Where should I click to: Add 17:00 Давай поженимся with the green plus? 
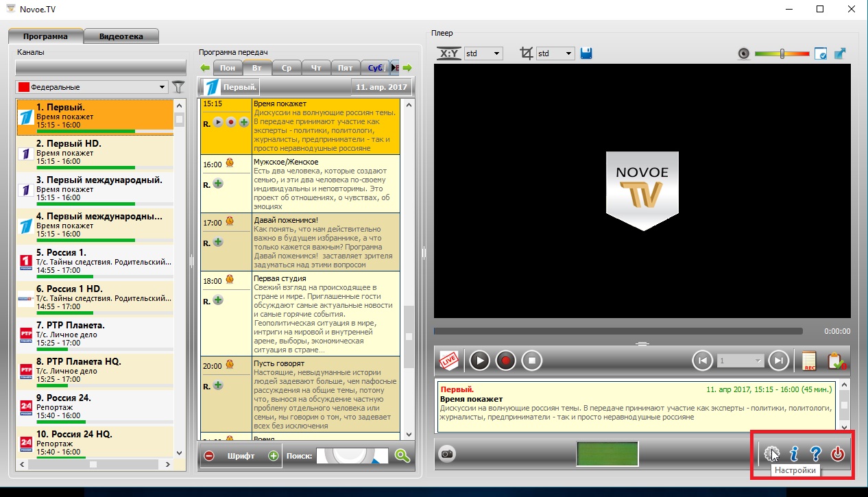tap(218, 242)
